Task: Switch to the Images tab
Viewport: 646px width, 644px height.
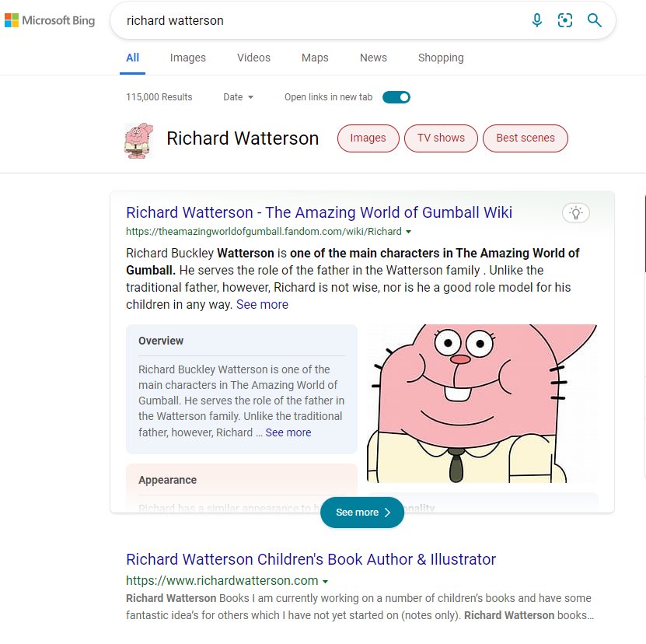Action: (188, 58)
